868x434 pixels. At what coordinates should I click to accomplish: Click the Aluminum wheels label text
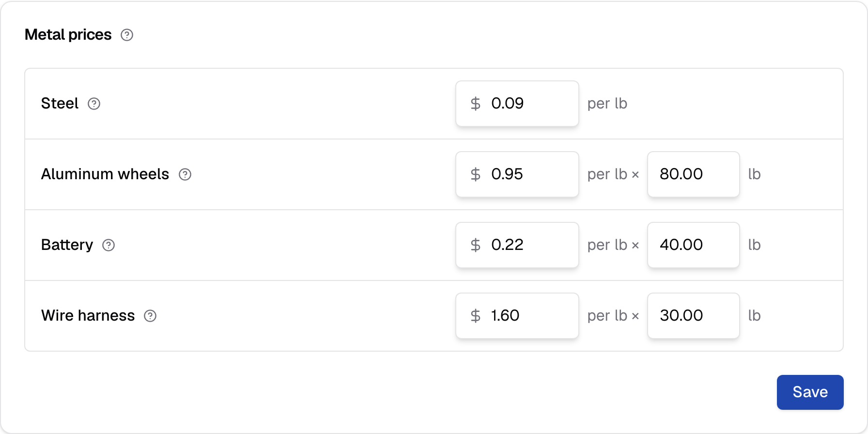[x=105, y=174]
